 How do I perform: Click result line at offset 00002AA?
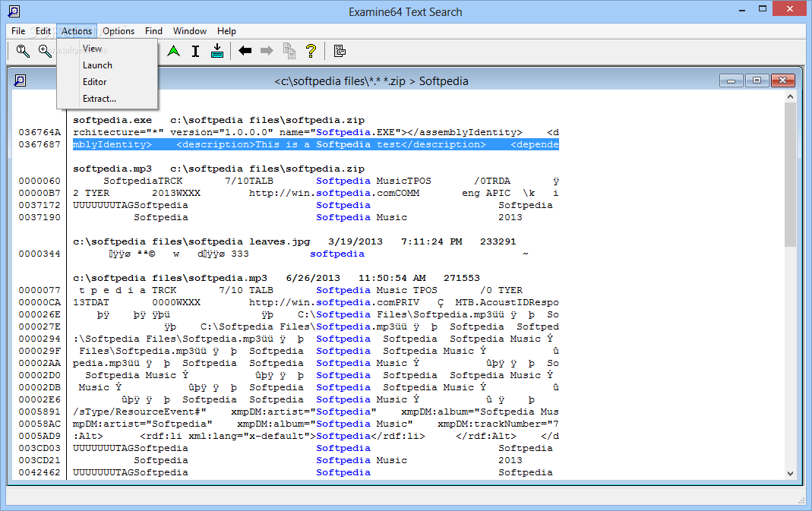(316, 363)
